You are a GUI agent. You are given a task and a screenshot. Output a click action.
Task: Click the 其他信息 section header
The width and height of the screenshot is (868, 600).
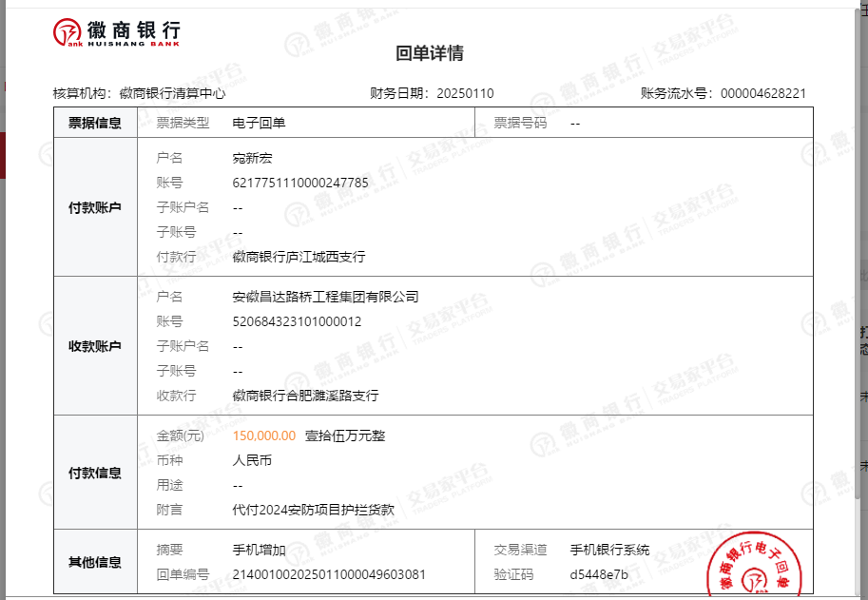pos(95,562)
